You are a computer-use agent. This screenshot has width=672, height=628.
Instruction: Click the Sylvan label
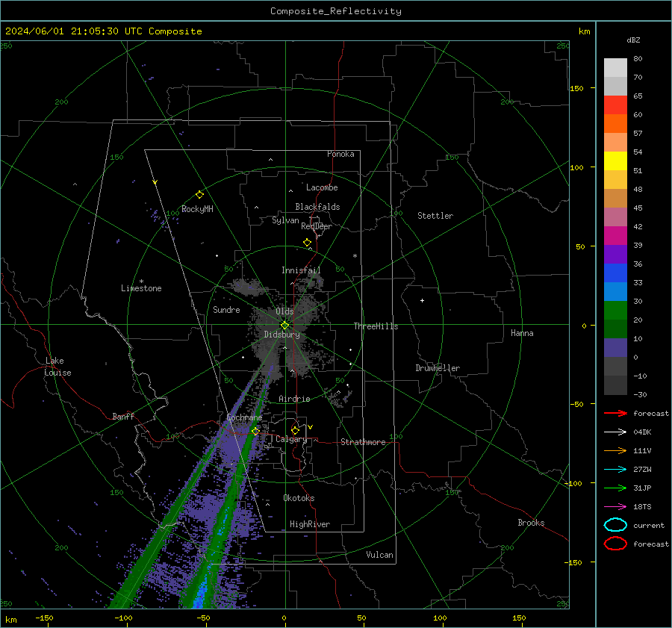[x=285, y=220]
